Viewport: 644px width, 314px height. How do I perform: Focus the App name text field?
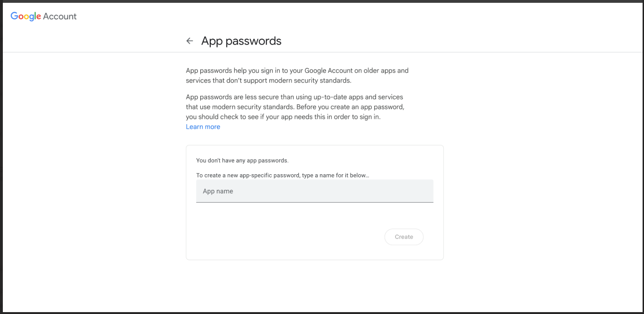point(315,191)
